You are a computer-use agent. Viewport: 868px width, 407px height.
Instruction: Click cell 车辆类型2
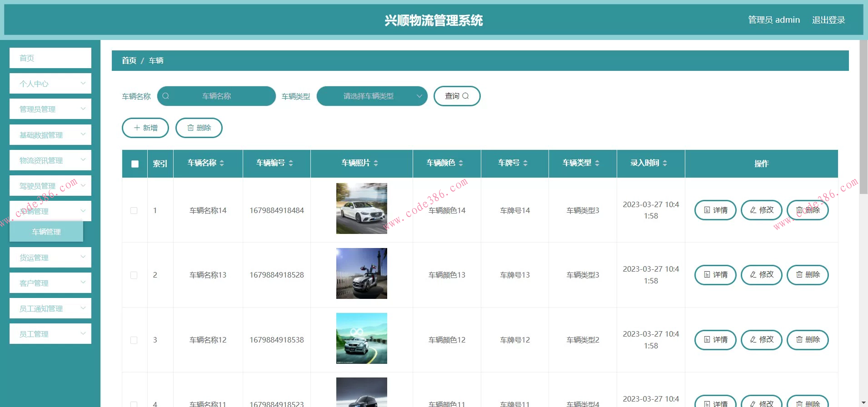coord(583,340)
